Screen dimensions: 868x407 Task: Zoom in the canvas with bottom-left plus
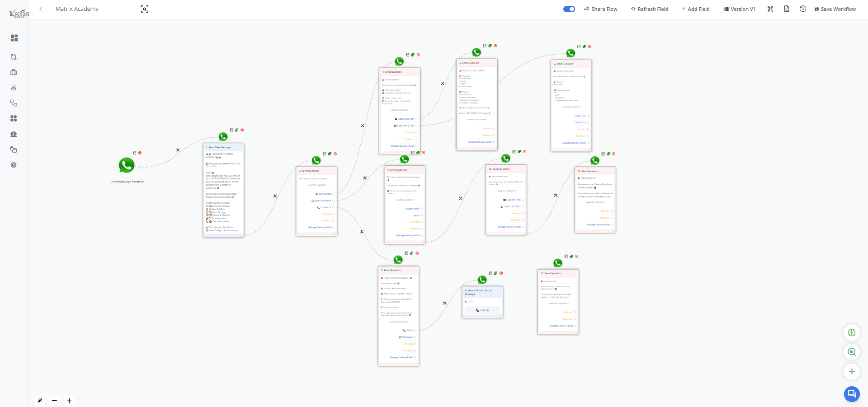coord(69,401)
